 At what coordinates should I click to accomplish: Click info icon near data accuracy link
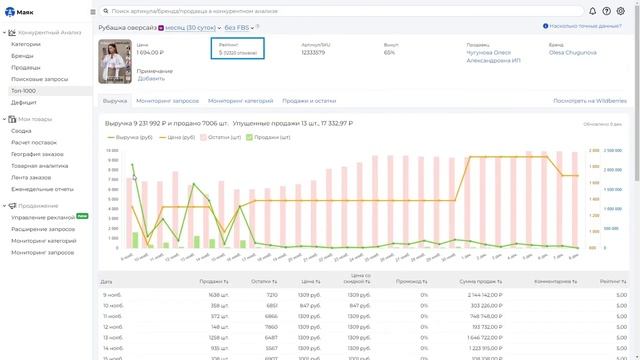pyautogui.click(x=545, y=26)
